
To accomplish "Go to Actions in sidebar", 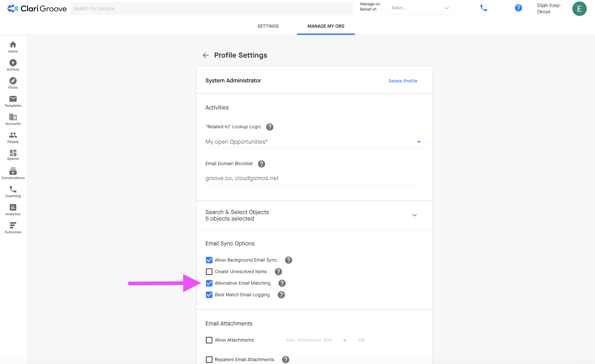I will [x=13, y=65].
